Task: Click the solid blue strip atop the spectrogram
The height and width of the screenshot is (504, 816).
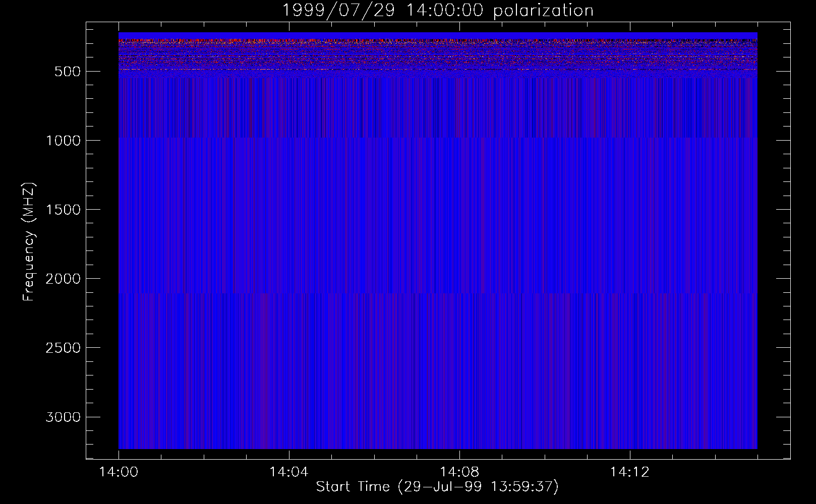Action: [x=437, y=35]
